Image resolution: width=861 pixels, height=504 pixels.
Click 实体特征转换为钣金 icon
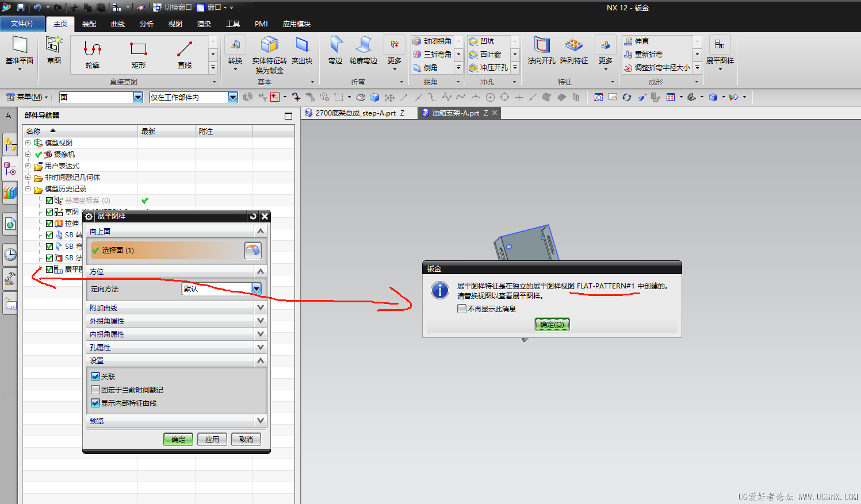coord(269,45)
